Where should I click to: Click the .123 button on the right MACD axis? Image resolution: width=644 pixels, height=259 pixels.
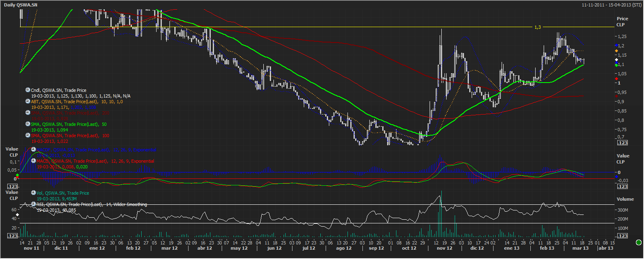point(622,187)
